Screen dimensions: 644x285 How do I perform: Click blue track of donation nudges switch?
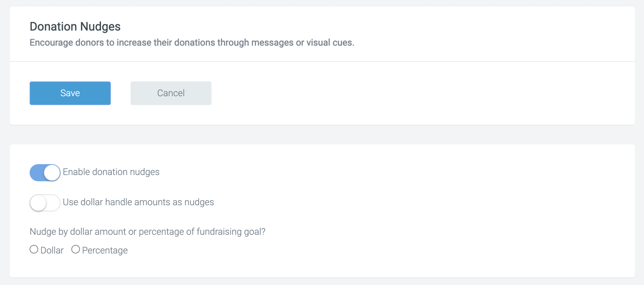click(37, 173)
